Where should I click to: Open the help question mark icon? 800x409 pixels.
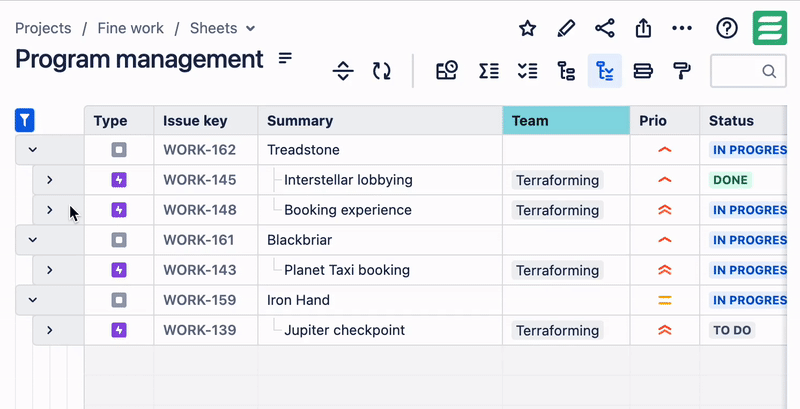point(727,29)
